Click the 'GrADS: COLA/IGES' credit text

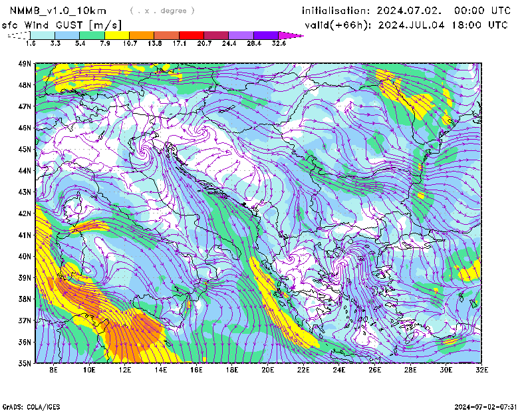(27, 406)
